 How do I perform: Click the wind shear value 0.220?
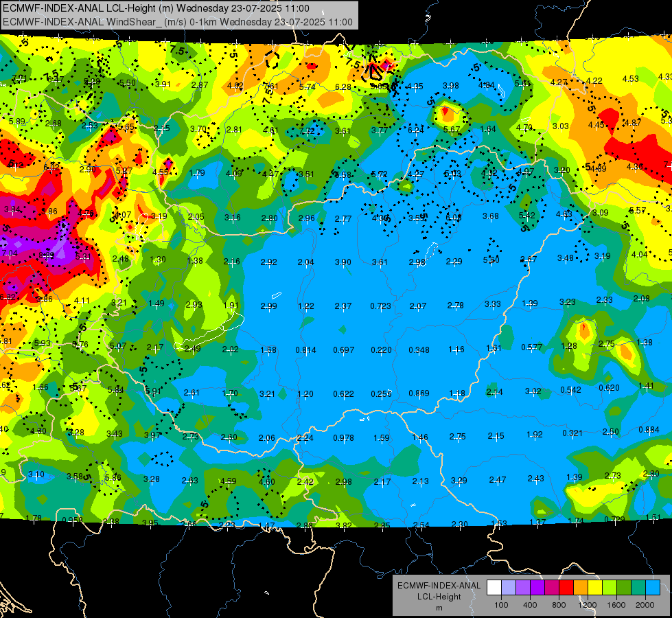pyautogui.click(x=382, y=350)
